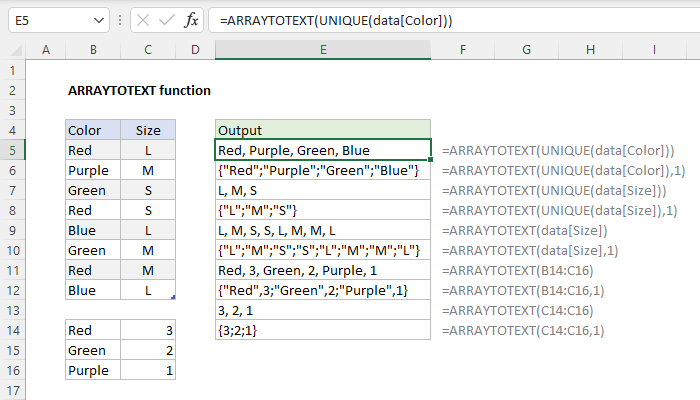Select the Size table header cell
This screenshot has width=700, height=400.
tap(148, 130)
